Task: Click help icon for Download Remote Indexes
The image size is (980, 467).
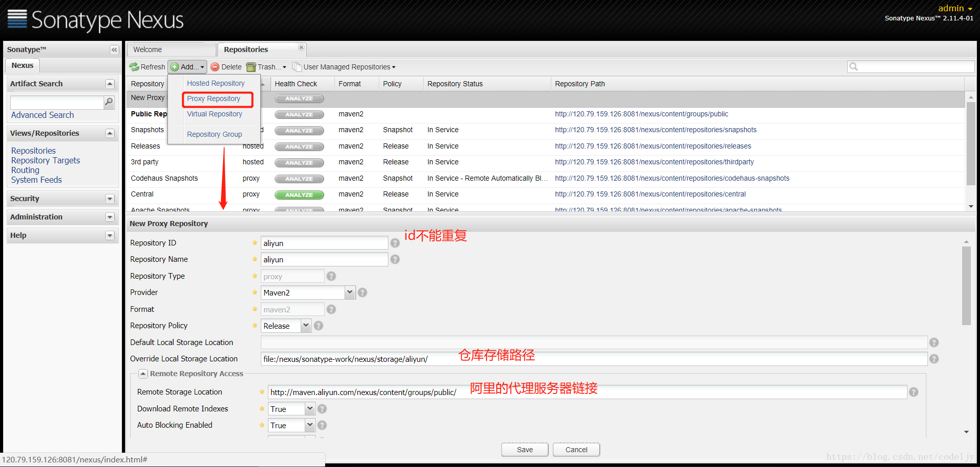Action: click(x=322, y=409)
